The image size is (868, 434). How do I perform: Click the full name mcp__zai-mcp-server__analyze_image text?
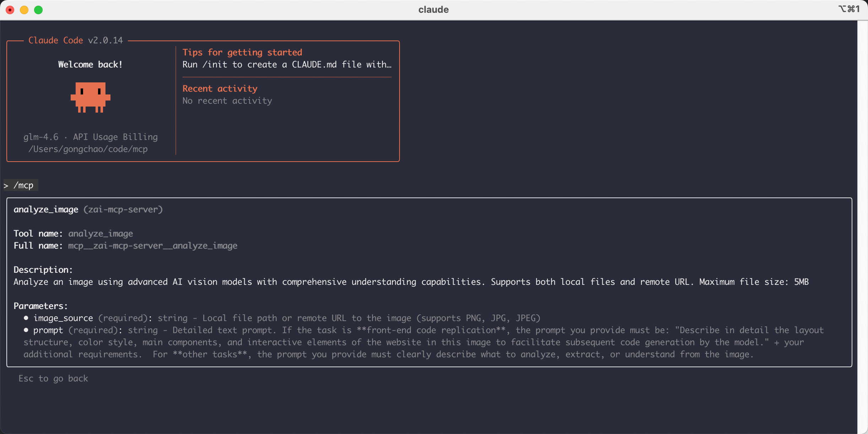pyautogui.click(x=153, y=246)
